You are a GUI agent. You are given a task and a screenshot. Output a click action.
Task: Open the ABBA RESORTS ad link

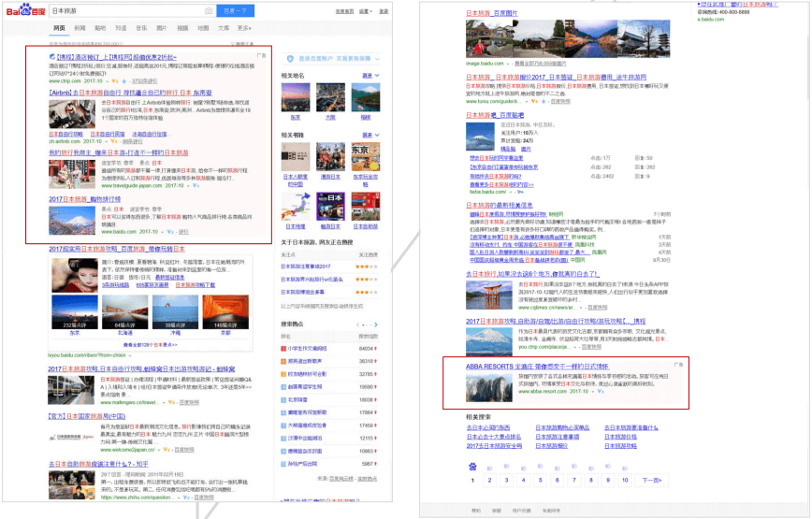point(523,366)
